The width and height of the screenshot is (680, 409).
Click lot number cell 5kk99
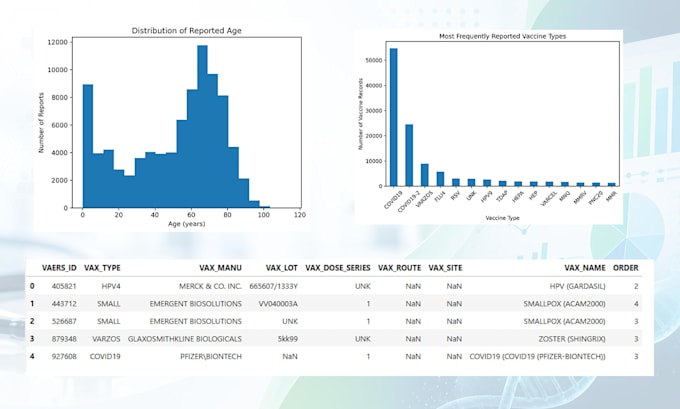tap(288, 339)
